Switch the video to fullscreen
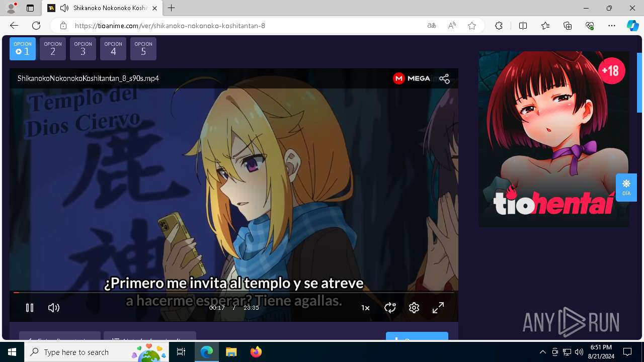The height and width of the screenshot is (362, 644). 438,308
